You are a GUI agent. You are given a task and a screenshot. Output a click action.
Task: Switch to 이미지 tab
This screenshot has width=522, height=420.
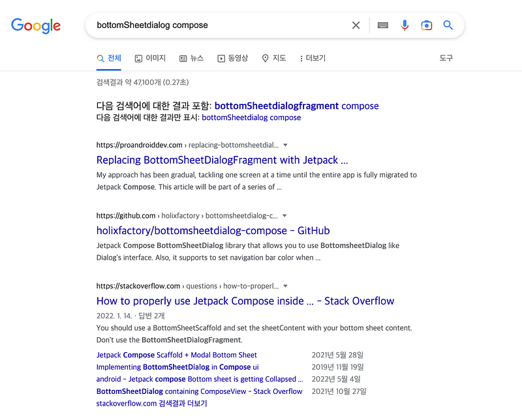[x=150, y=58]
